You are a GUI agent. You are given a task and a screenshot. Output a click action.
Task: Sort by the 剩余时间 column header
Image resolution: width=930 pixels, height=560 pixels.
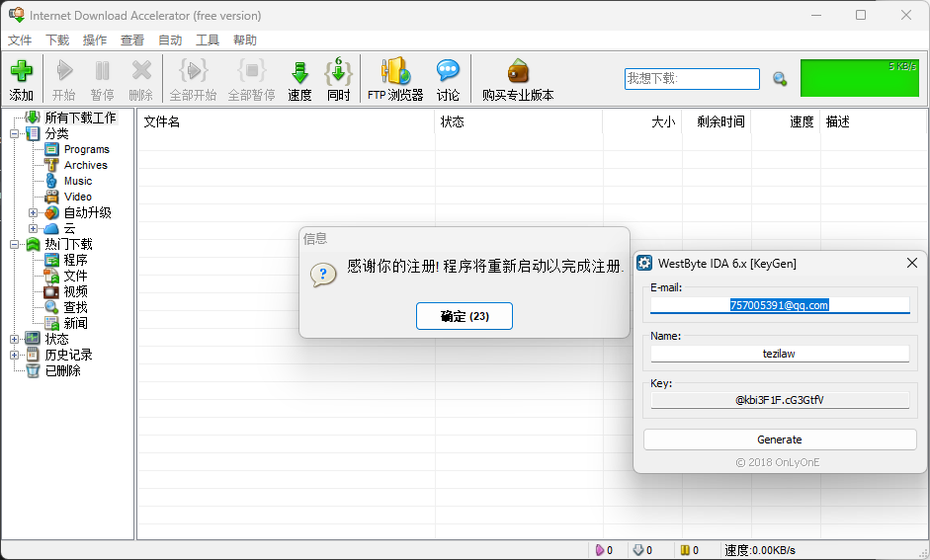coord(717,121)
